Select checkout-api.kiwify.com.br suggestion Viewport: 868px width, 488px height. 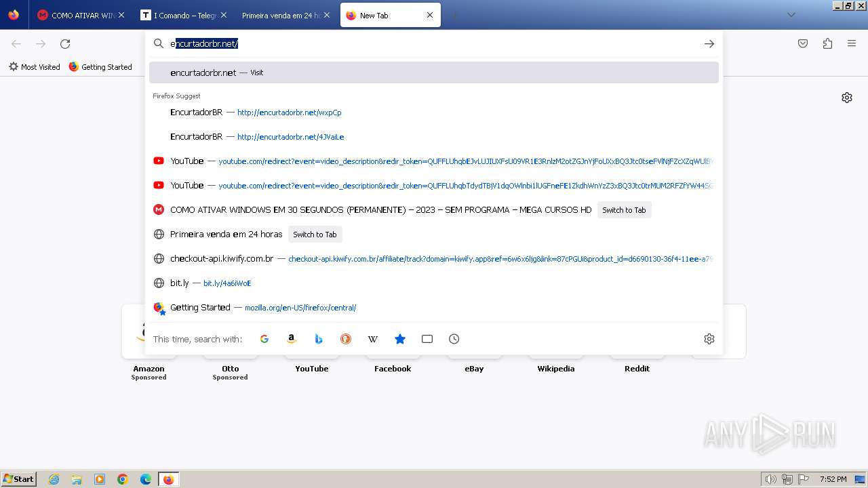[x=434, y=259]
